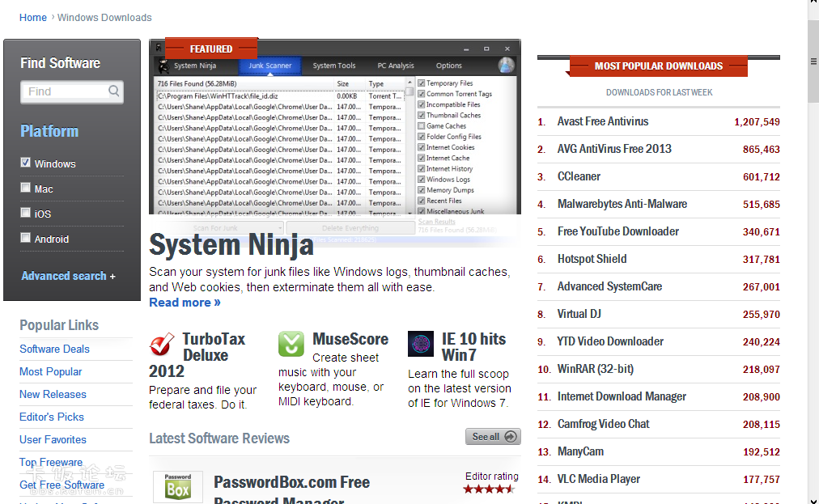Open Most Popular link

(x=51, y=372)
